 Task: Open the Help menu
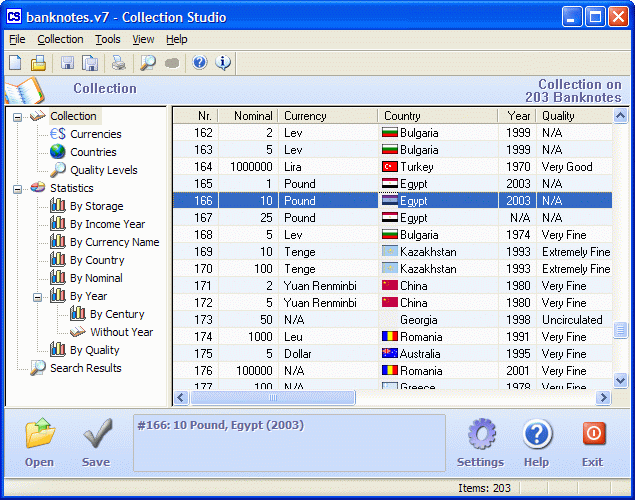tap(177, 39)
